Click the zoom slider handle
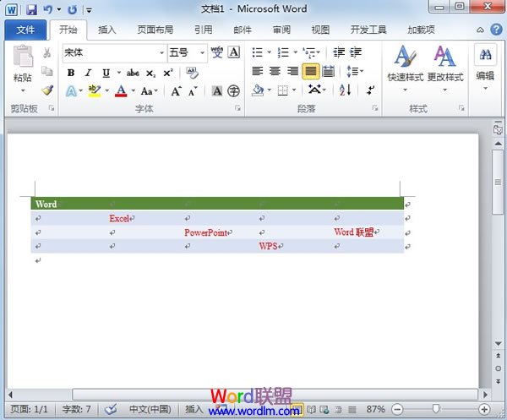507x420 pixels. click(436, 409)
